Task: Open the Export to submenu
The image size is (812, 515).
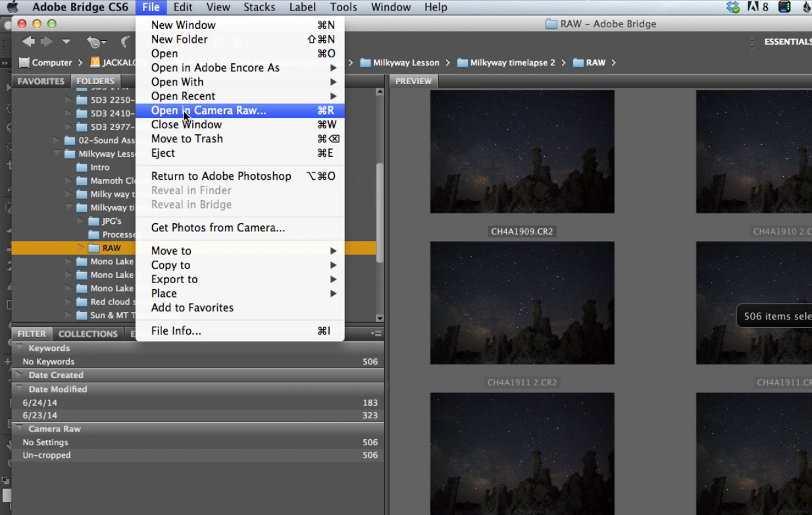Action: click(240, 279)
